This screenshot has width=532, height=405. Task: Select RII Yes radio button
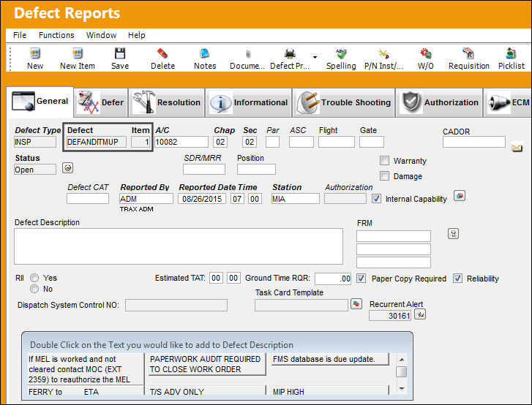point(34,278)
